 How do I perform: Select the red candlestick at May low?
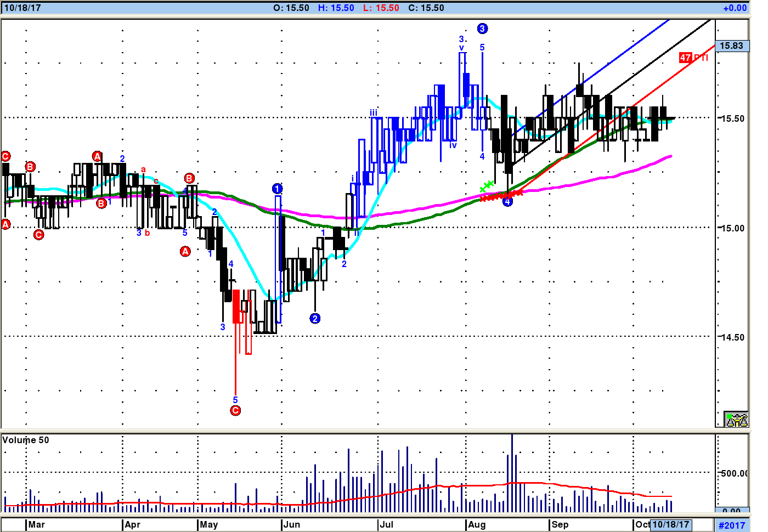pos(236,306)
